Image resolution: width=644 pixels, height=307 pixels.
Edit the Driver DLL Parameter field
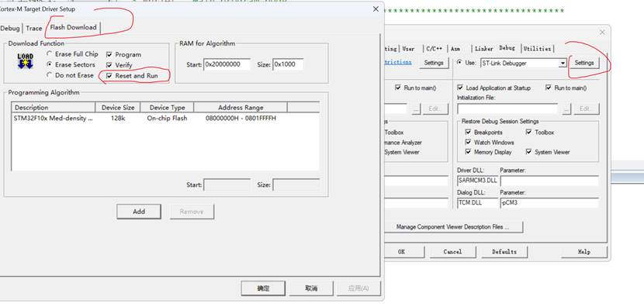549,181
